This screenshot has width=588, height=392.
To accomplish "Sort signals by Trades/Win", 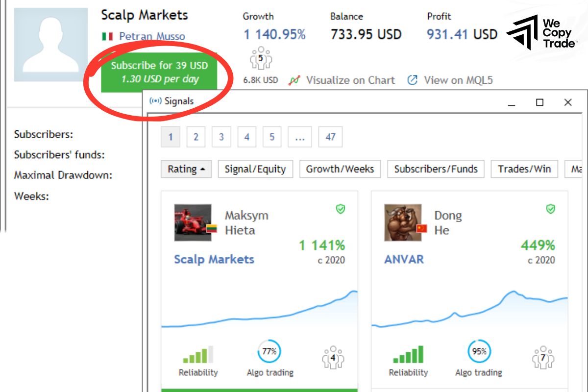I will pos(524,169).
